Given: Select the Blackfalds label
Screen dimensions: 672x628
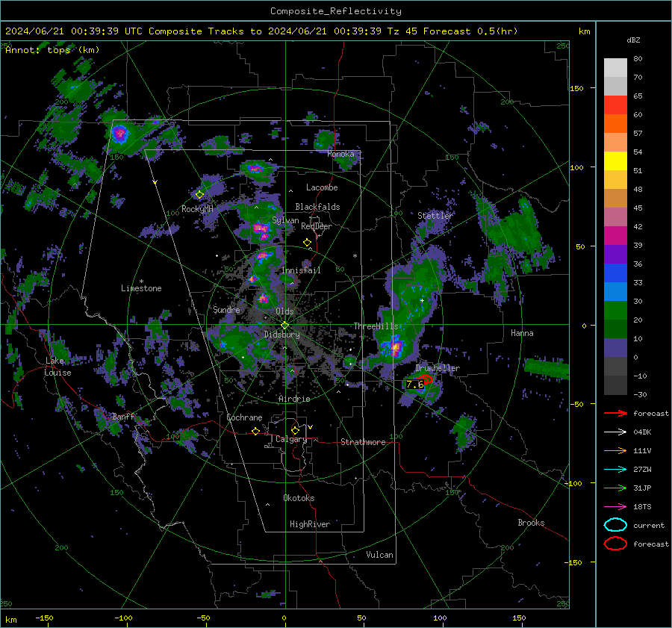Looking at the screenshot, I should 317,207.
